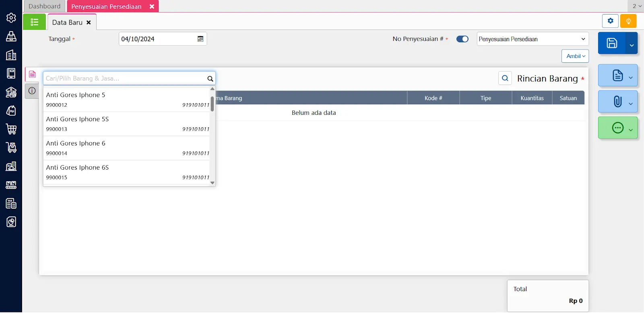This screenshot has width=644, height=313.
Task: Expand the Ambil dropdown button
Action: tap(575, 56)
